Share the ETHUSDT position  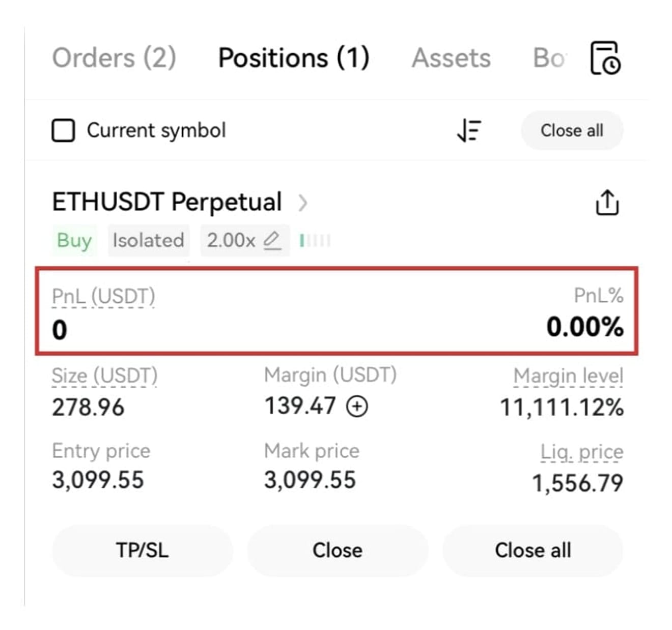607,203
